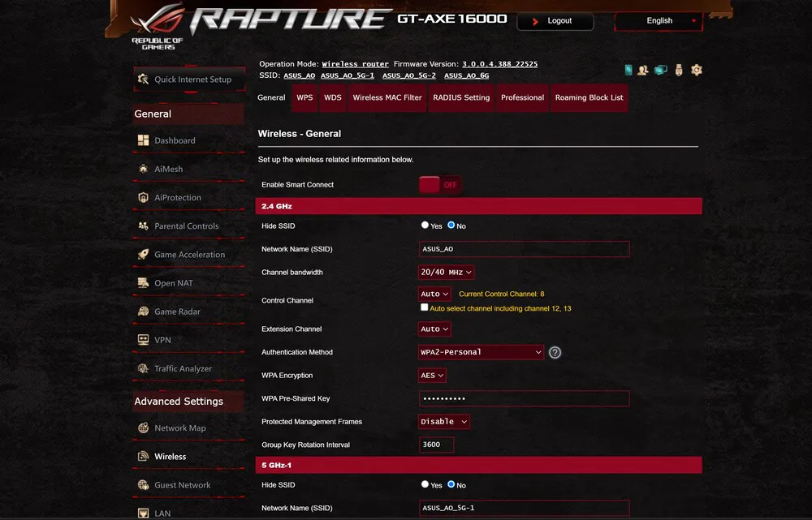Click the Wireless router operation mode link
812x520 pixels.
click(x=356, y=64)
